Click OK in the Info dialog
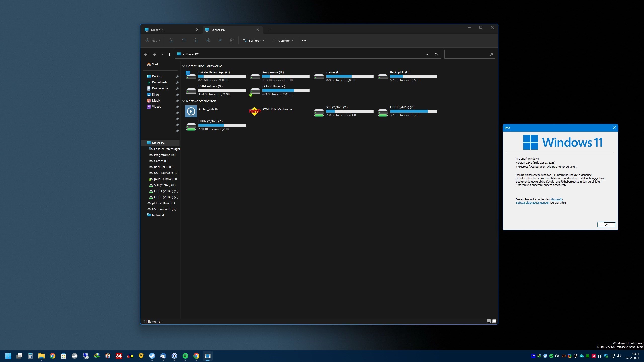Image resolution: width=644 pixels, height=362 pixels. (606, 225)
